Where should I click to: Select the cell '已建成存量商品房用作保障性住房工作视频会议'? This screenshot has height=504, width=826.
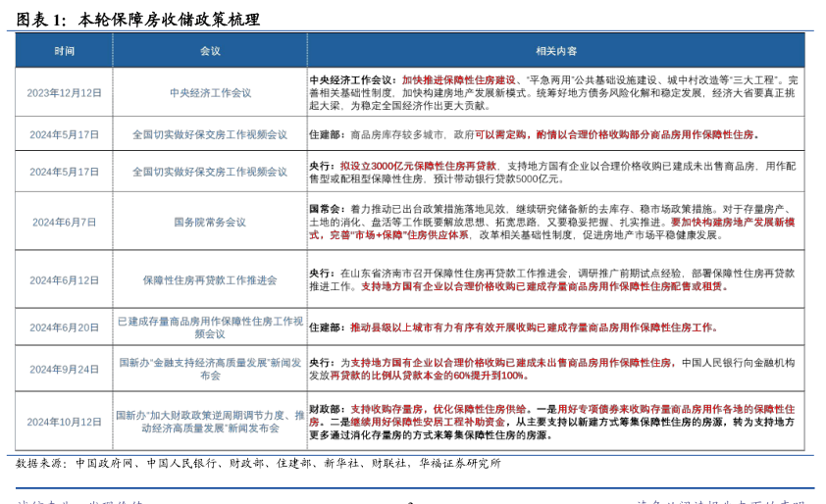pyautogui.click(x=210, y=328)
